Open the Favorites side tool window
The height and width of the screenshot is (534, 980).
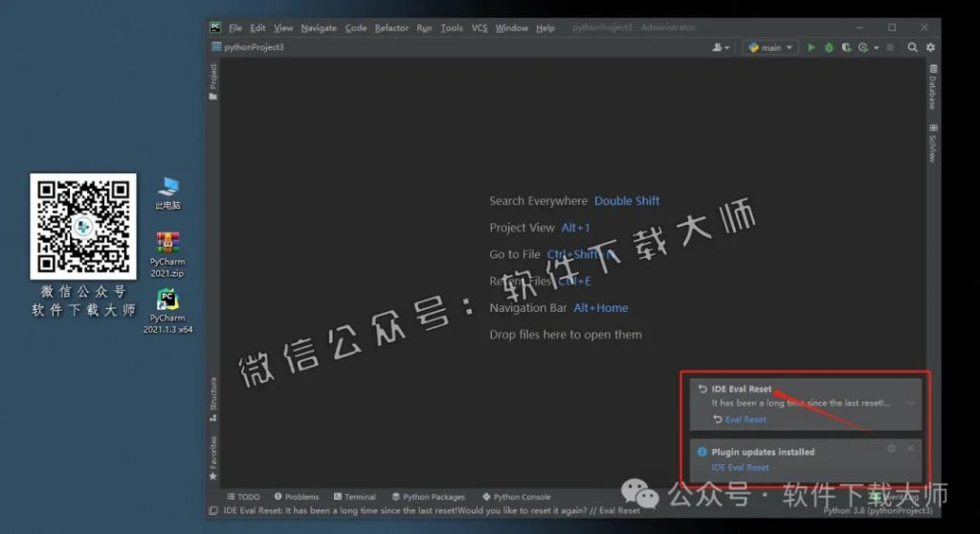(213, 457)
